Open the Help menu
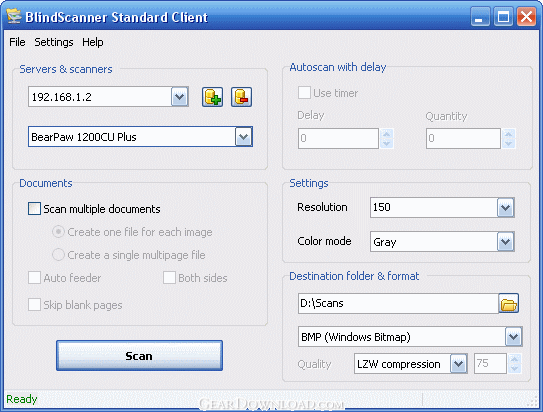 pyautogui.click(x=92, y=42)
